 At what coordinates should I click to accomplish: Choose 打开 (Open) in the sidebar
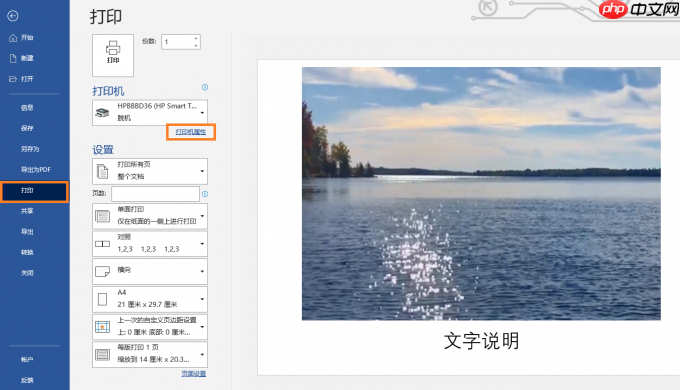(x=21, y=79)
